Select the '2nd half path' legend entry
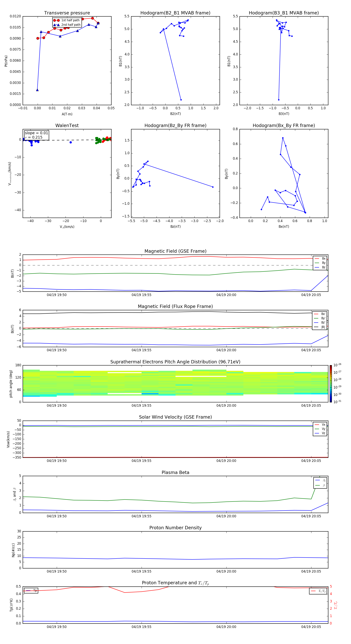The width and height of the screenshot is (351, 644). pyautogui.click(x=67, y=25)
